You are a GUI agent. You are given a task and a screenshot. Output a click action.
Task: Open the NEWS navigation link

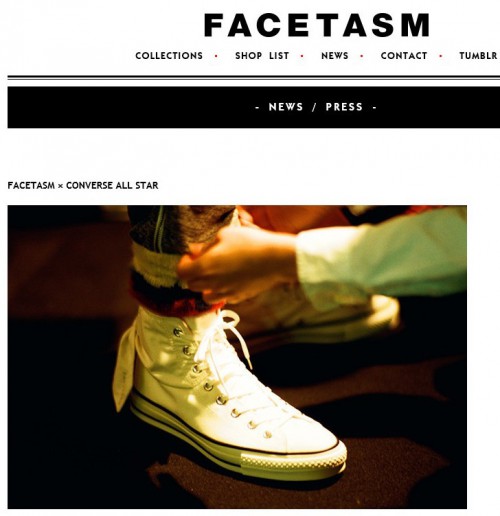tap(335, 56)
